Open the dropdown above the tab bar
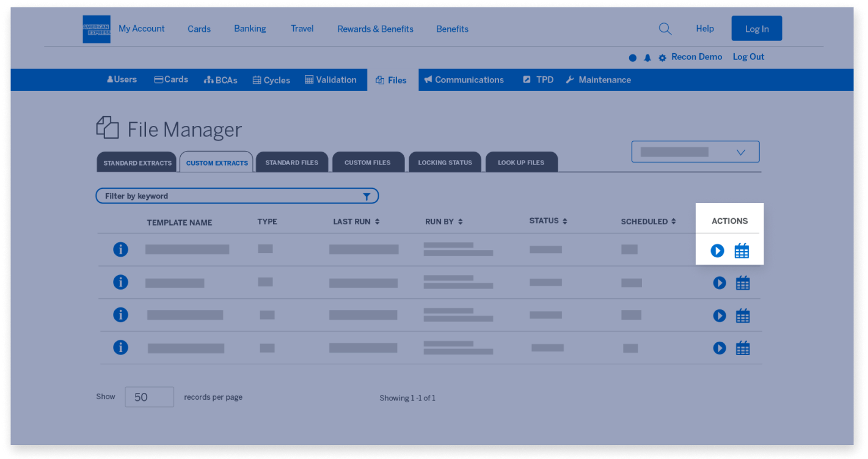The width and height of the screenshot is (868, 459). click(695, 151)
